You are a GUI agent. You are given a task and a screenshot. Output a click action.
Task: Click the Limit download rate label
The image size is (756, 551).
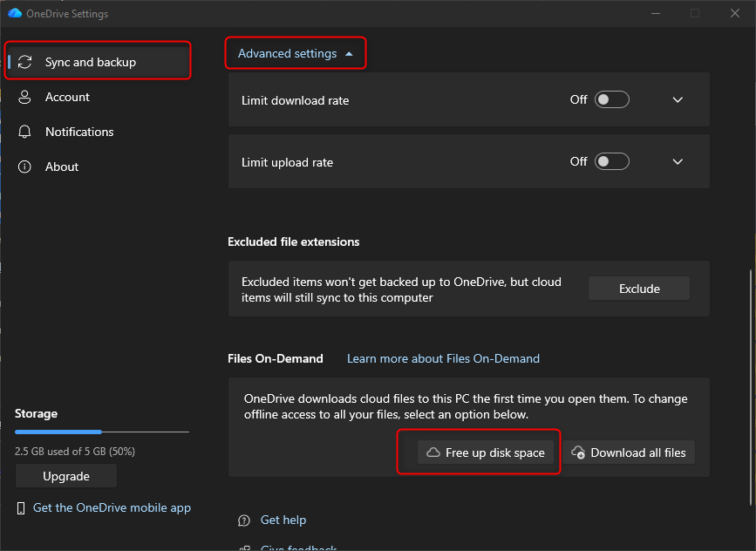click(295, 100)
